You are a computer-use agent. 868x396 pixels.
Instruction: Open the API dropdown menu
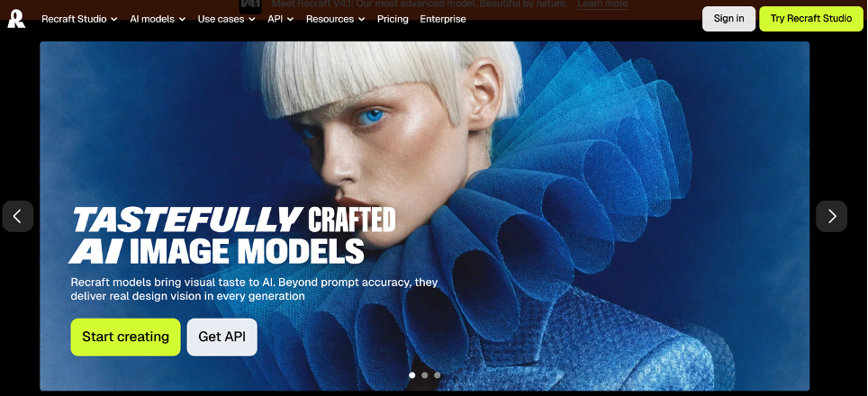(281, 19)
